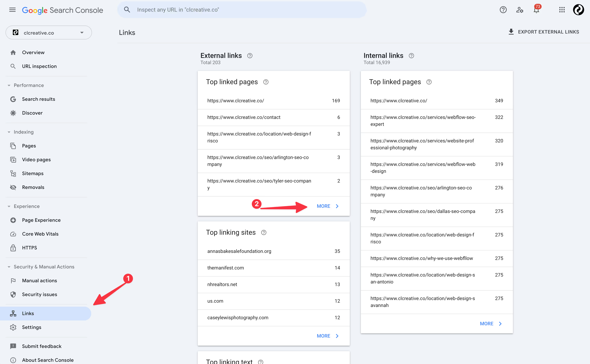
Task: Open the Google apps grid
Action: (562, 10)
